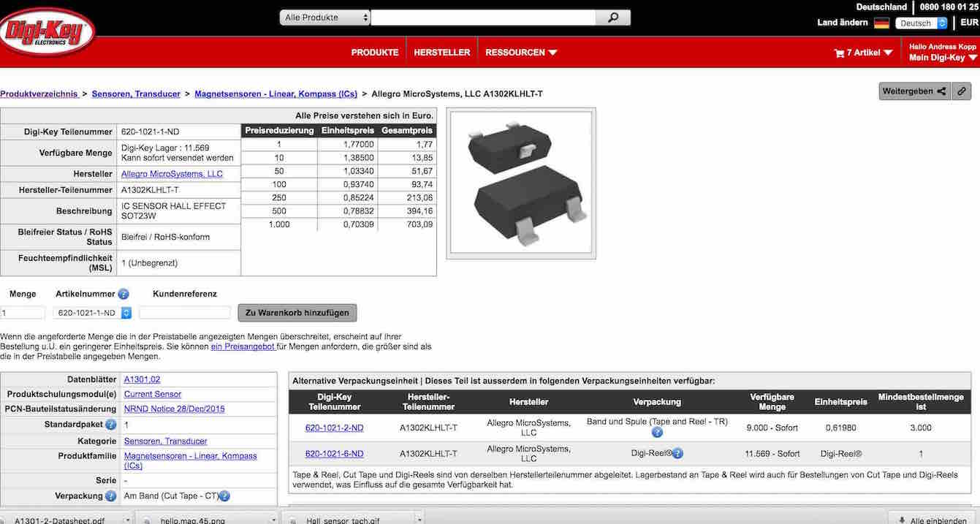Screen dimensions: 980x524
Task: Click in the main search text field
Action: click(483, 18)
